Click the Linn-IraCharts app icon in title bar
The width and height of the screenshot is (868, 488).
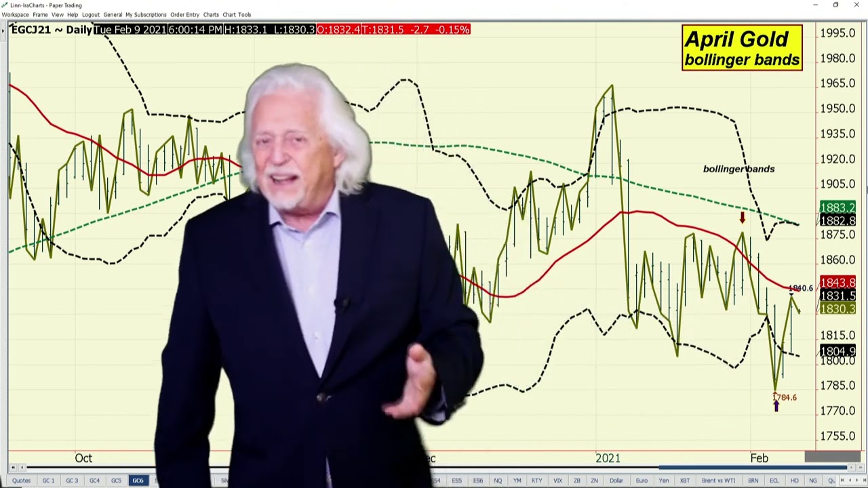click(5, 5)
